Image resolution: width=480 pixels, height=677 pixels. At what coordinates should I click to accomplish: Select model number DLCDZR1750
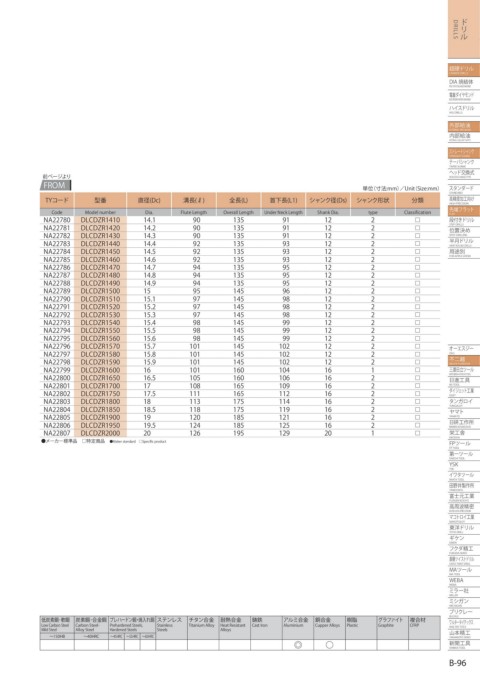[101, 394]
